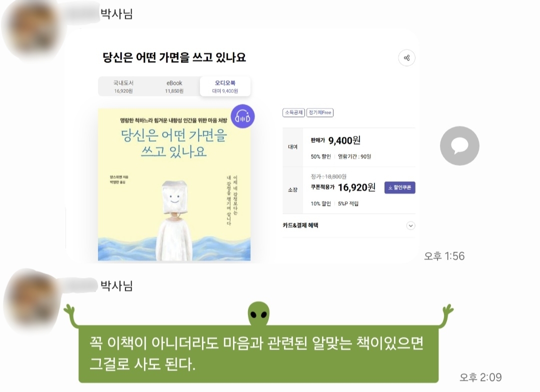Click the 소장 option row label
540x392 pixels.
click(292, 190)
